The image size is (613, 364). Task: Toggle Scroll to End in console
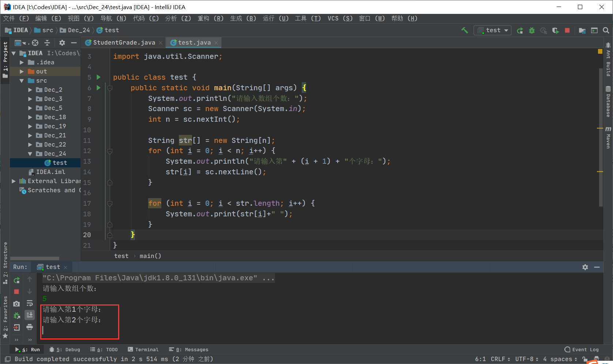tap(30, 315)
